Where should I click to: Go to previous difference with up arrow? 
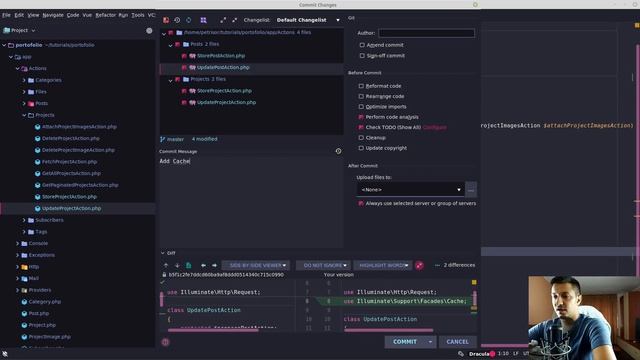pos(166,265)
